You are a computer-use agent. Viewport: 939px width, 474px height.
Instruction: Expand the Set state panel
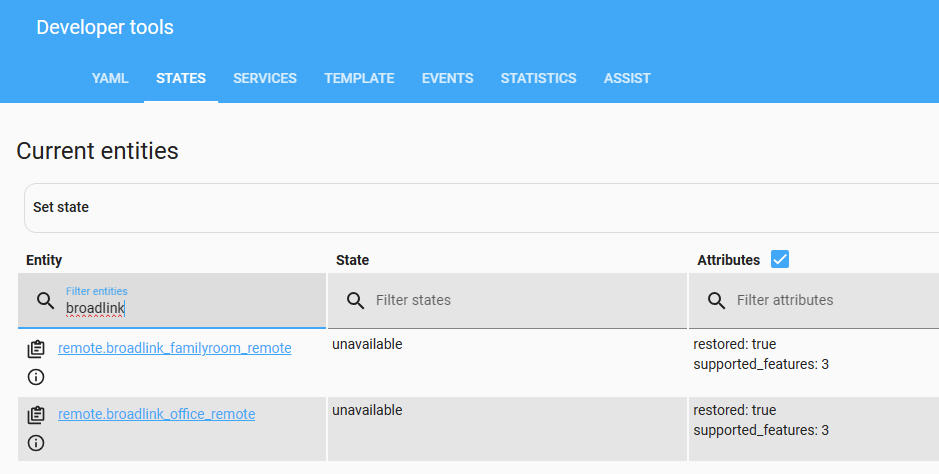click(x=480, y=208)
